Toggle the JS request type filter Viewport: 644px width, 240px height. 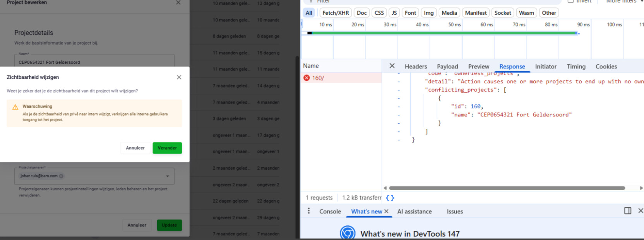[394, 13]
